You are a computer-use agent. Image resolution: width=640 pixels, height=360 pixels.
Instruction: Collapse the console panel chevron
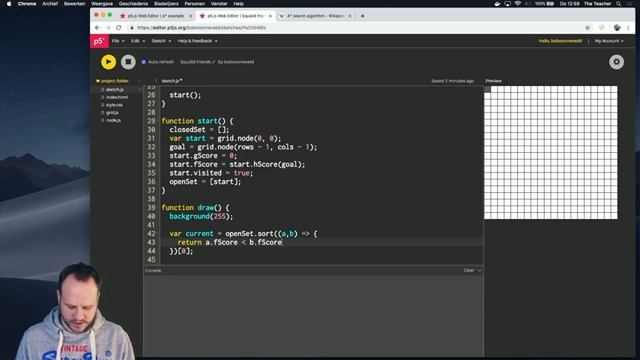(479, 270)
